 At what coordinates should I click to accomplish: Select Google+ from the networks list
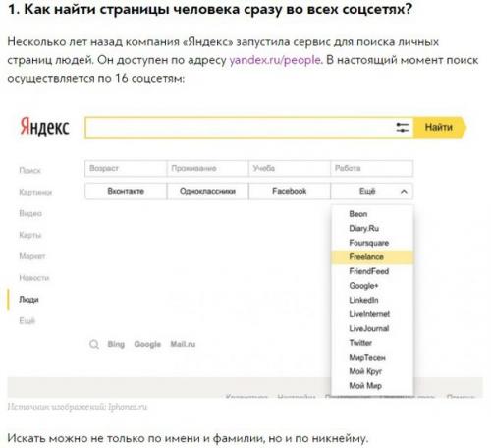(x=372, y=286)
